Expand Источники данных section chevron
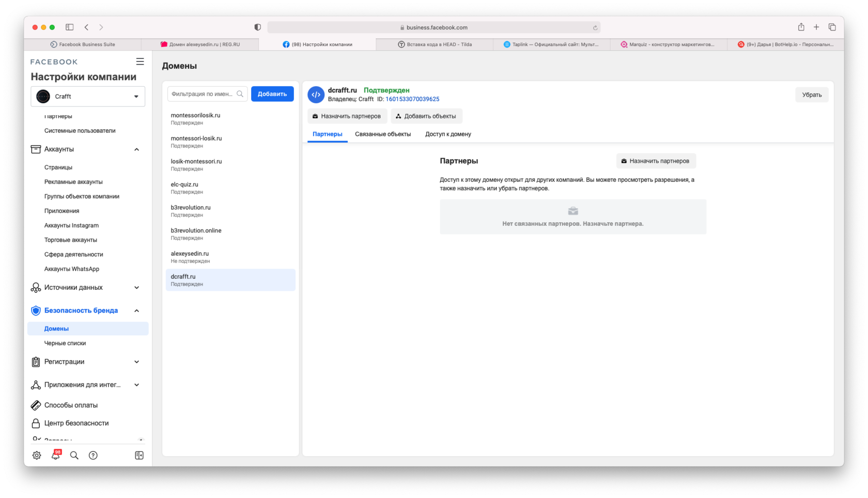The height and width of the screenshot is (498, 868). [136, 287]
